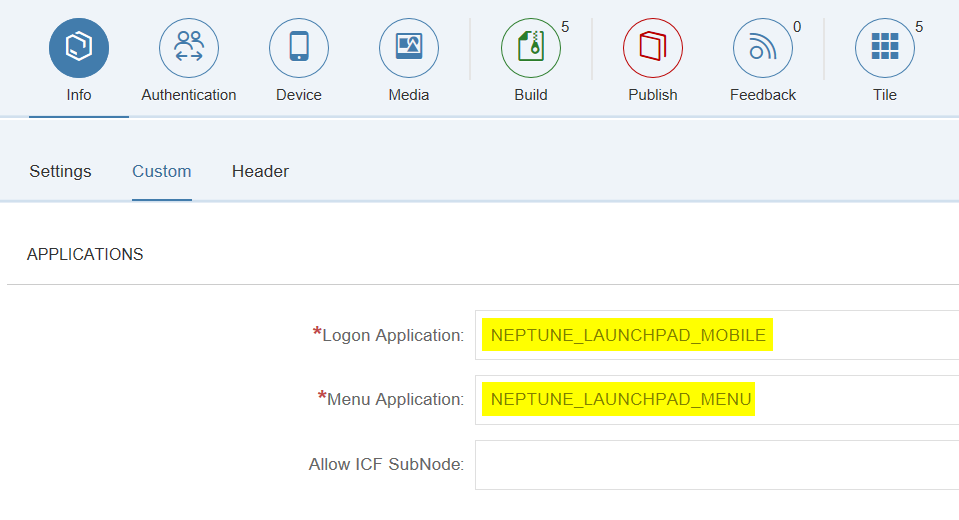Click the Device tab label
959x520 pixels.
[299, 95]
